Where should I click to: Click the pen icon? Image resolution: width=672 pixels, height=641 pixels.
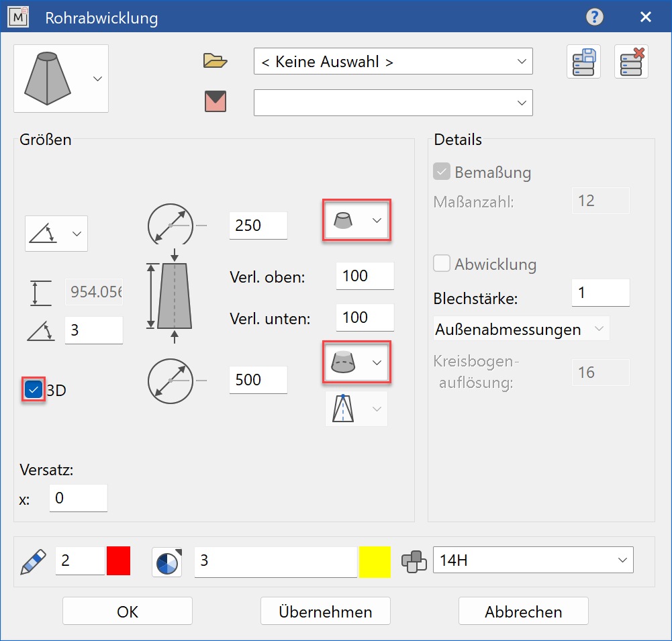[x=33, y=561]
